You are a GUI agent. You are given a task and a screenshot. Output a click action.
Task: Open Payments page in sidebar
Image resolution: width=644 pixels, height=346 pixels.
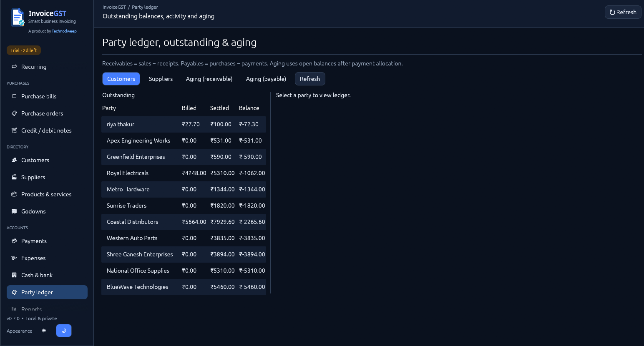click(x=47, y=241)
